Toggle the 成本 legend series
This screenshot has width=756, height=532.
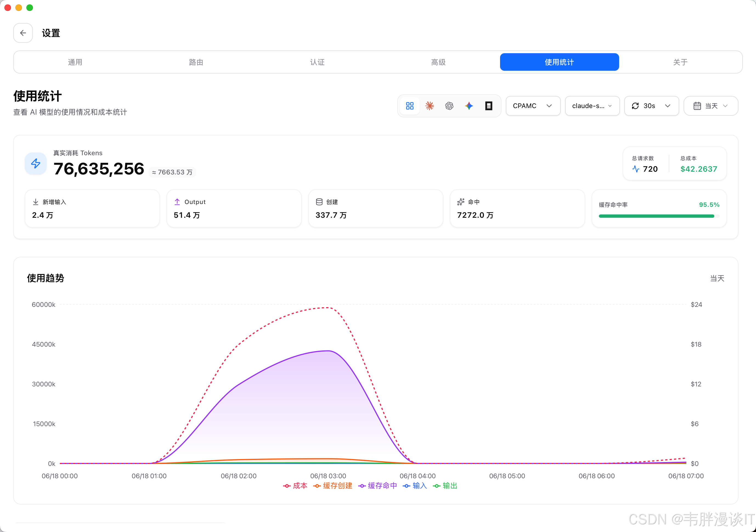295,486
